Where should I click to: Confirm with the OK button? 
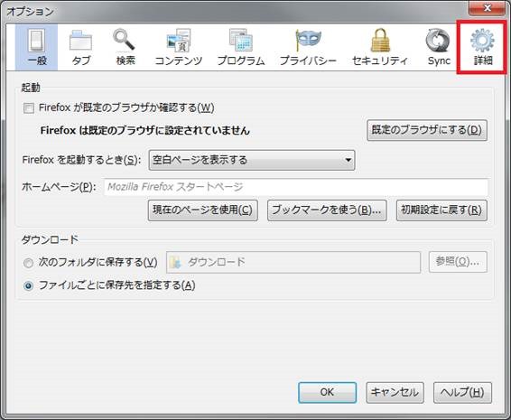[x=327, y=393]
